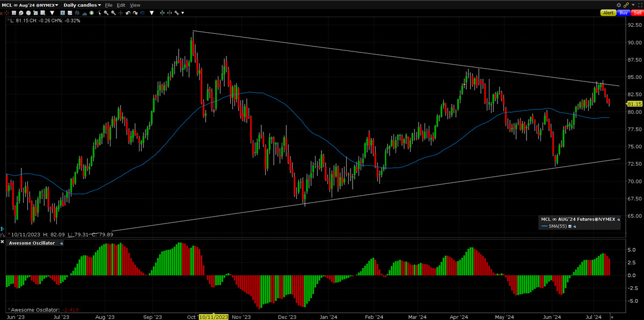Click the link icon in the top right
Screen dimensions: 644x320
(626, 5)
